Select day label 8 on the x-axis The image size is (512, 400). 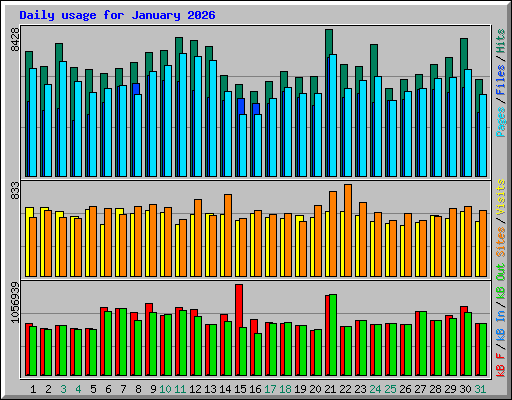tap(138, 389)
